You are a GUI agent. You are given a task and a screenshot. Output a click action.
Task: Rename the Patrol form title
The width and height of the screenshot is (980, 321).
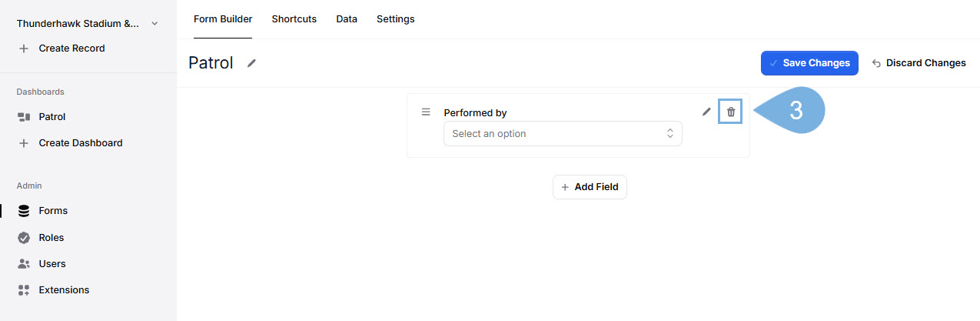click(251, 63)
